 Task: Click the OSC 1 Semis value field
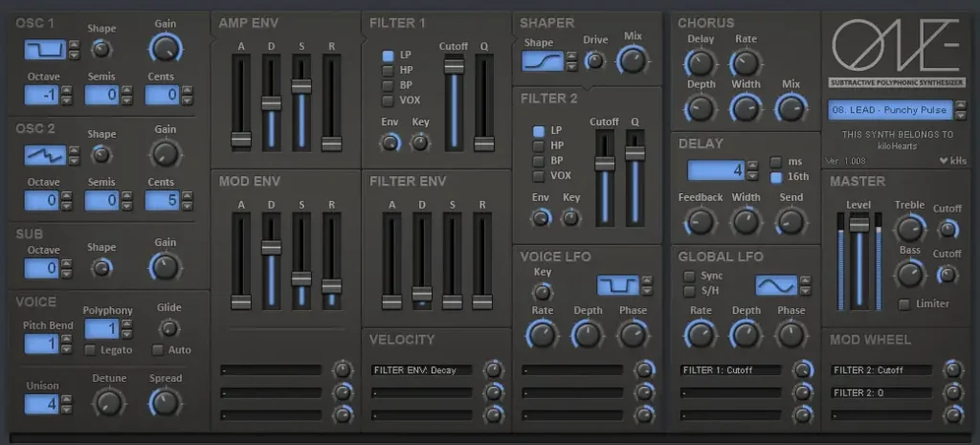(x=102, y=95)
